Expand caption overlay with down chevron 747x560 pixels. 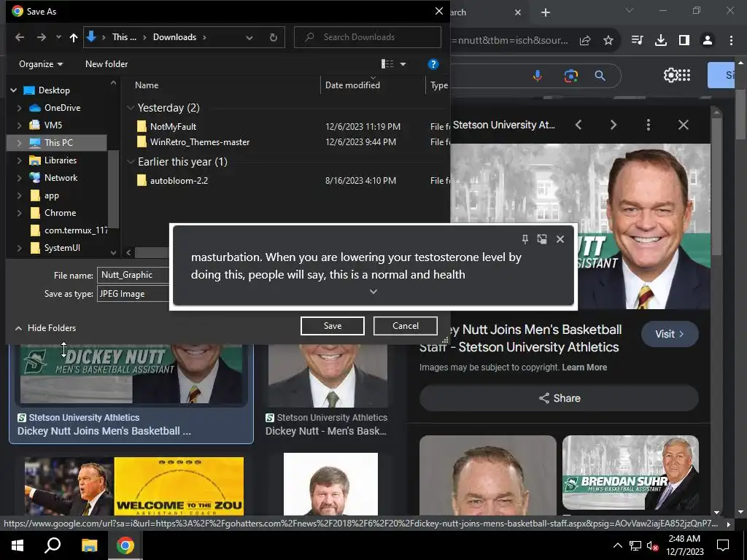373,292
